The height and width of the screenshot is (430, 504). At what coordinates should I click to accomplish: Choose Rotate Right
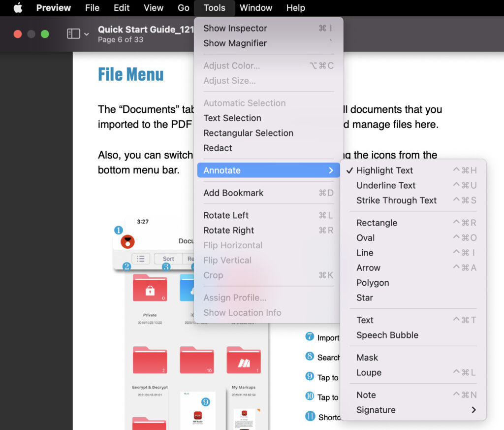click(268, 231)
